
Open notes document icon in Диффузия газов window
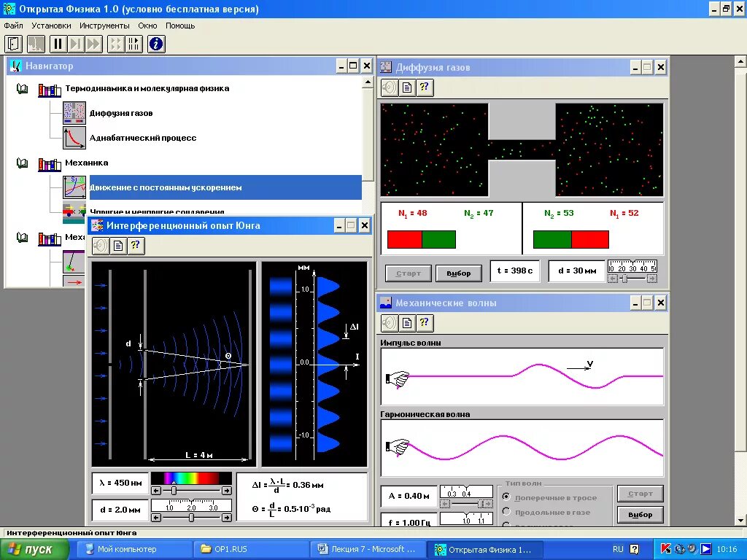(x=407, y=87)
